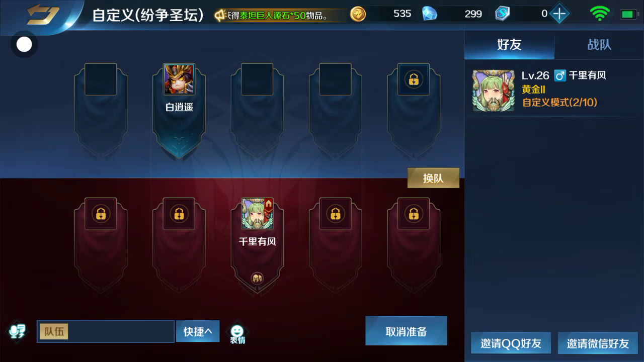644x362 pixels.
Task: Select the 好友 tab
Action: coord(509,45)
